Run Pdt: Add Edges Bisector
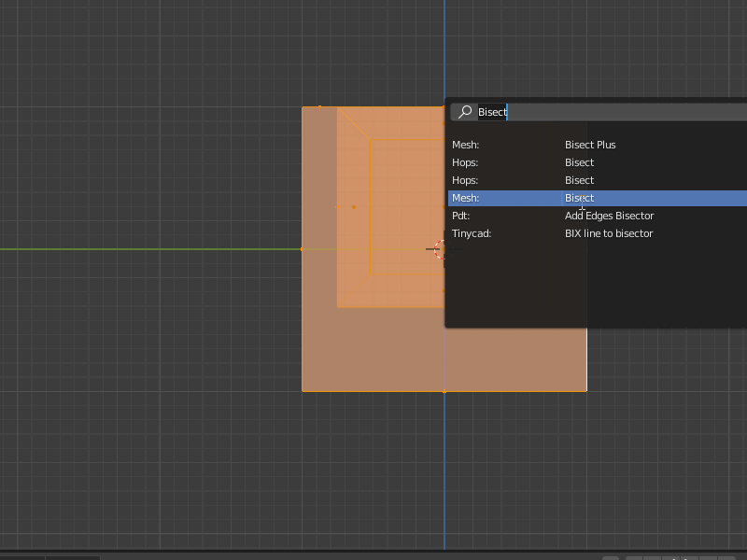 point(609,216)
